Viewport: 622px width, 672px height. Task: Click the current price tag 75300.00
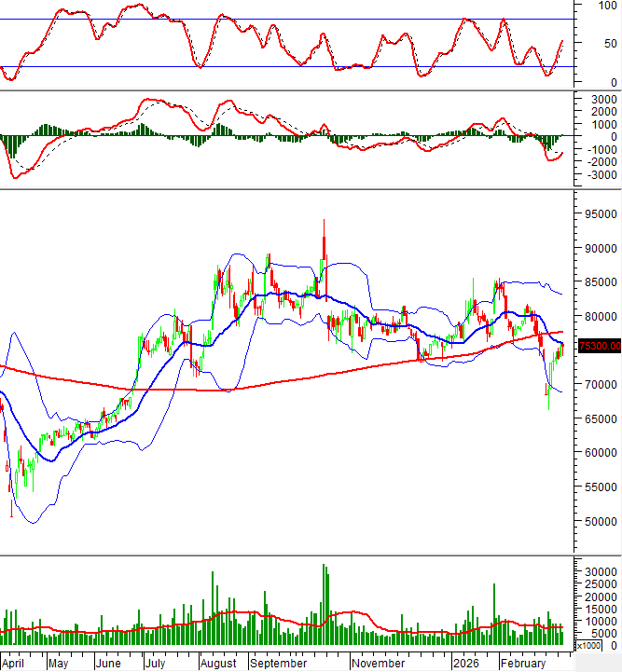point(599,347)
